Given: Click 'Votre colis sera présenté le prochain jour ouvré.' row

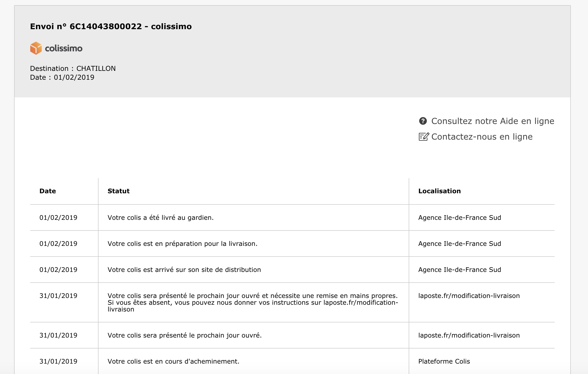Looking at the screenshot, I should pos(185,335).
